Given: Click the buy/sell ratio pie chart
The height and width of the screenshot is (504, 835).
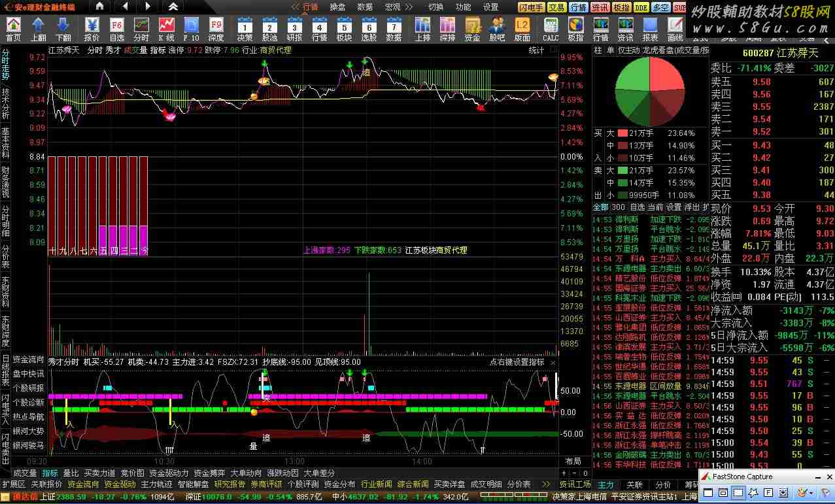Looking at the screenshot, I should 649,92.
